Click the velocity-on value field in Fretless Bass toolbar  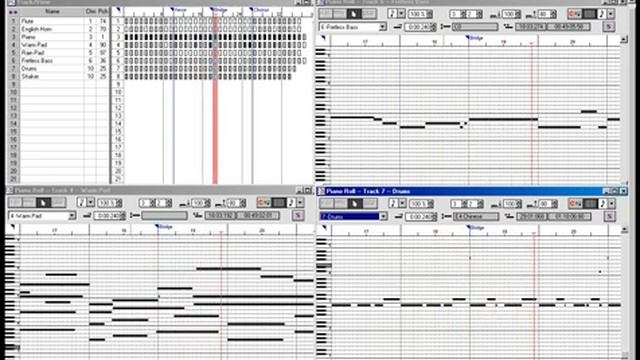click(x=512, y=14)
